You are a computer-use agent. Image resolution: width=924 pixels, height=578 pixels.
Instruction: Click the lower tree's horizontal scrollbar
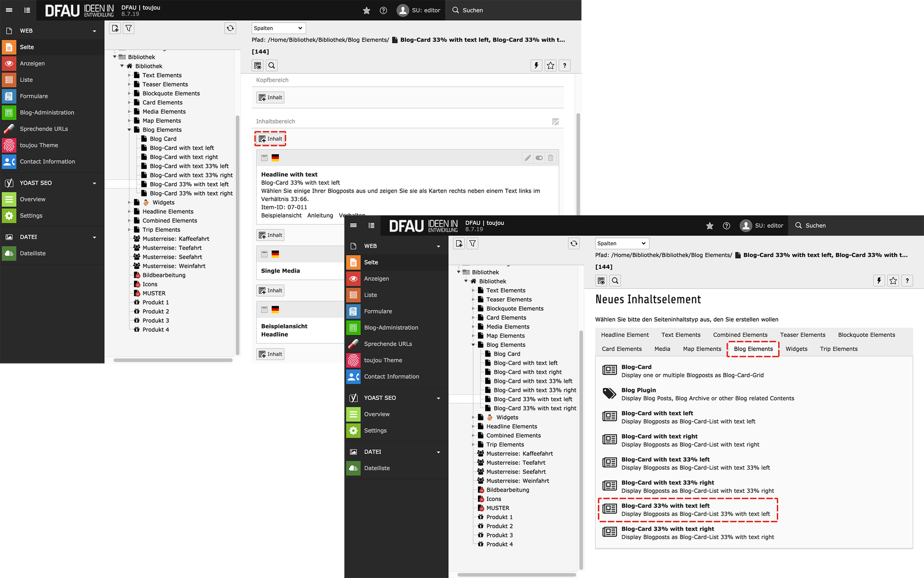pyautogui.click(x=516, y=574)
